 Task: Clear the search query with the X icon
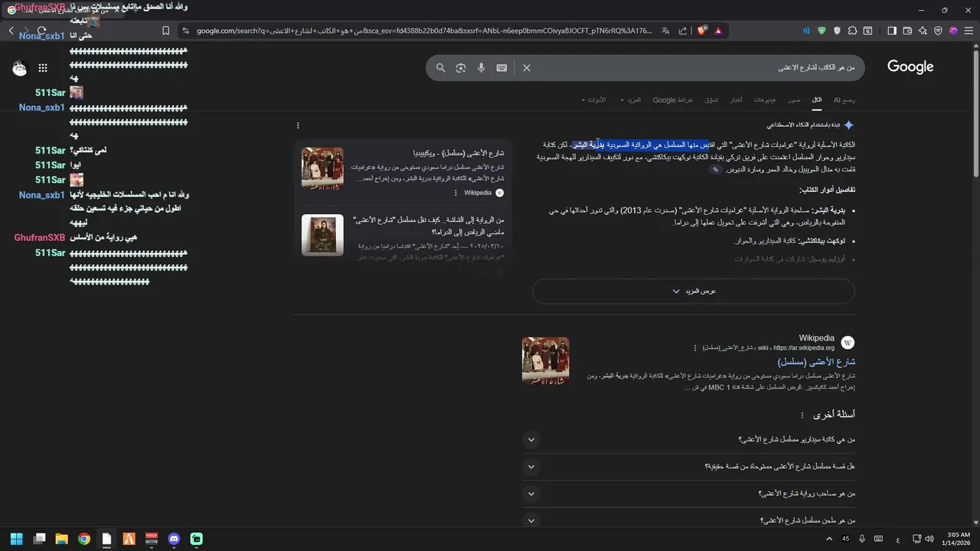(527, 67)
